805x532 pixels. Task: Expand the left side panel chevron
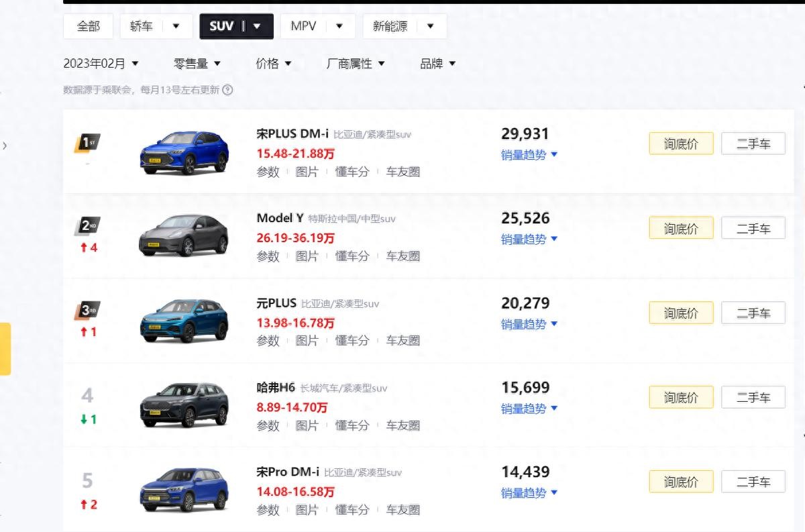5,145
